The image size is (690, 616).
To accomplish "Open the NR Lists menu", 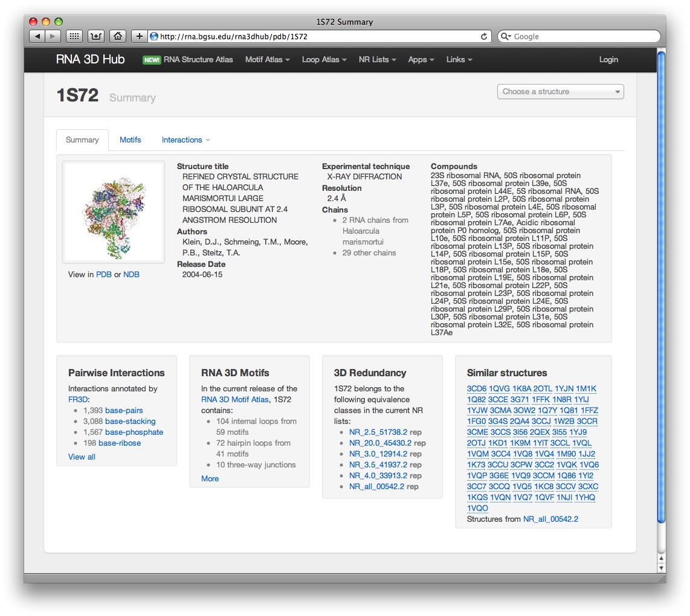I will [377, 60].
